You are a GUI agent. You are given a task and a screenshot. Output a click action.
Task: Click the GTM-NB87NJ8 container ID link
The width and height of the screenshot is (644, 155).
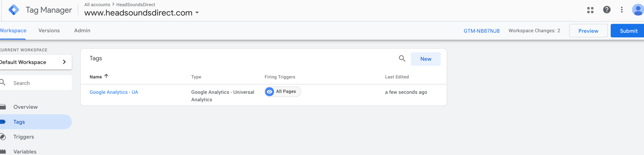click(x=481, y=31)
